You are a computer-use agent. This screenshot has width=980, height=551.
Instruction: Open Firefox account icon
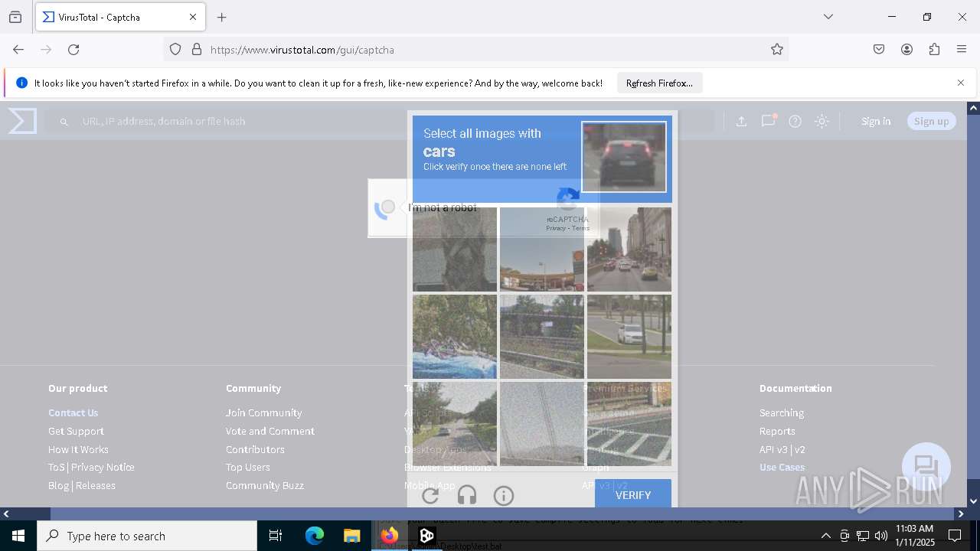pos(906,50)
